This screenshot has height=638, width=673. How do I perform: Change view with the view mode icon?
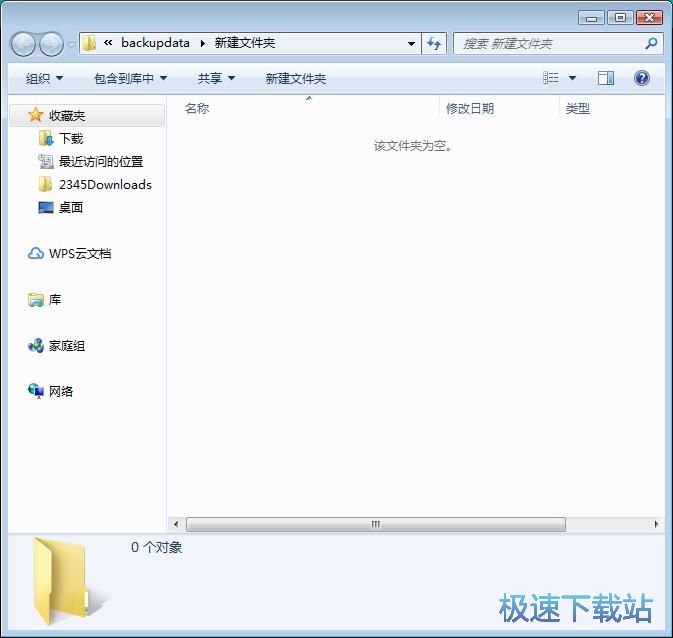(x=551, y=78)
